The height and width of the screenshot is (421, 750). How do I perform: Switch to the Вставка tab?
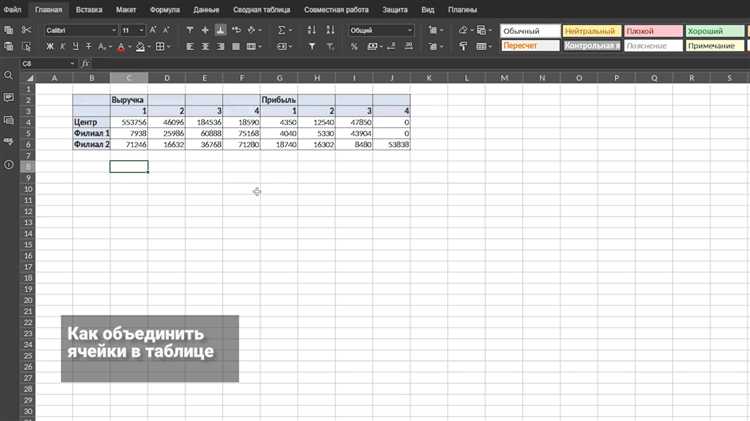coord(89,10)
